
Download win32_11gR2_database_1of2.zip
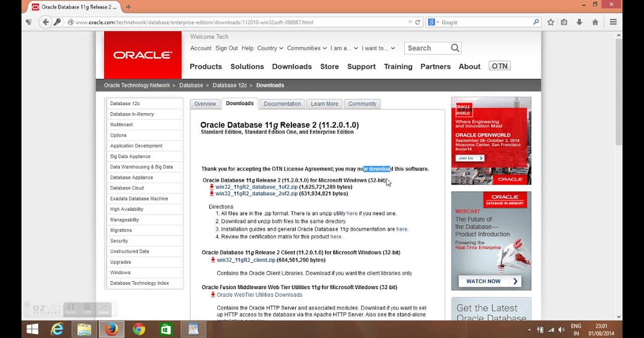[257, 187]
